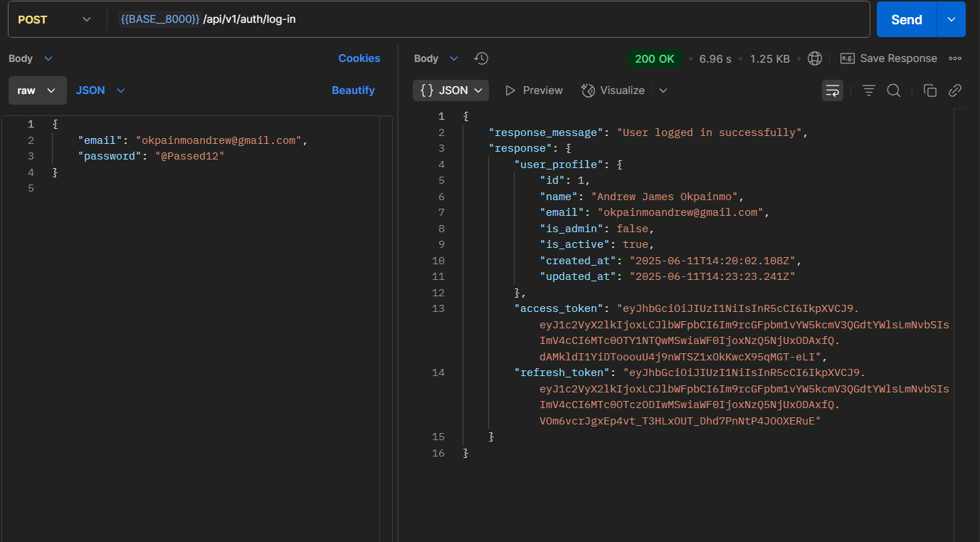Click the "access_token" key
Screen dimensions: 980x542
pos(559,308)
